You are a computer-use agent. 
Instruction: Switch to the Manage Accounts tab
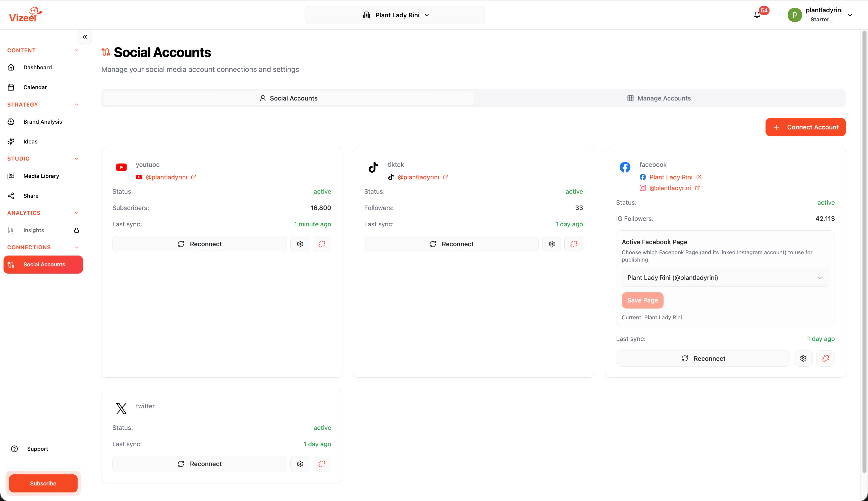[x=659, y=98]
